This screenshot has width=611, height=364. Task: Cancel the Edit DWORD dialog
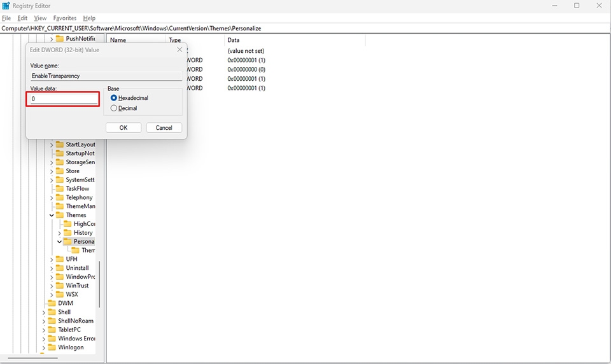click(x=164, y=128)
